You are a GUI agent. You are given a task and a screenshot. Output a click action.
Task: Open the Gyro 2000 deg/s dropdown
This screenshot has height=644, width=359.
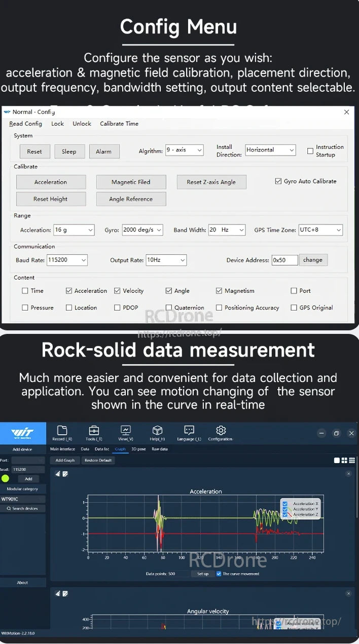pyautogui.click(x=142, y=230)
